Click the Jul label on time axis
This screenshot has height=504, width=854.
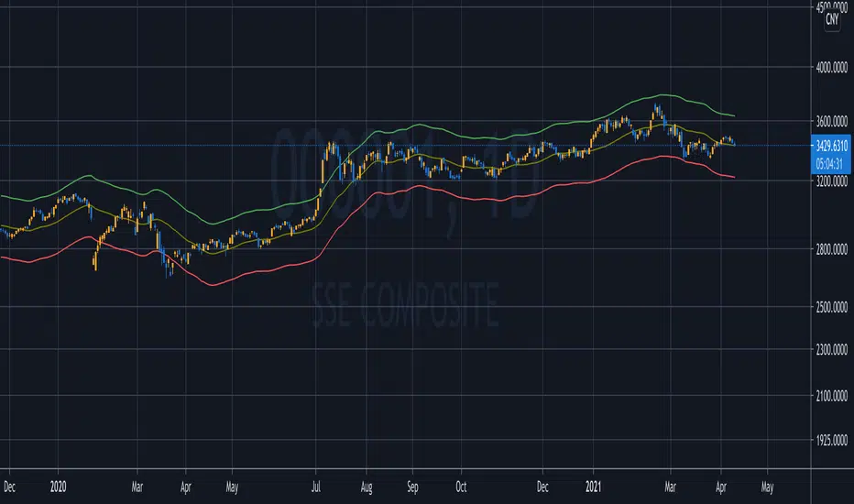316,487
